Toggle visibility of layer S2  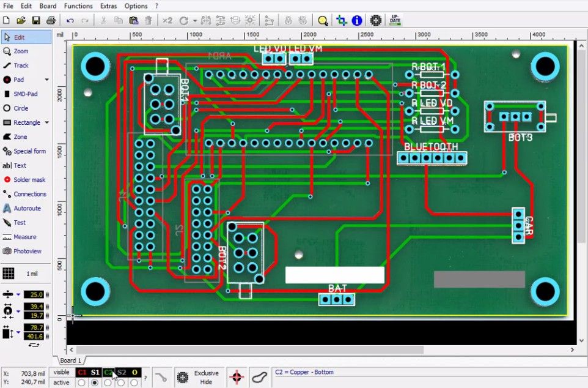121,372
